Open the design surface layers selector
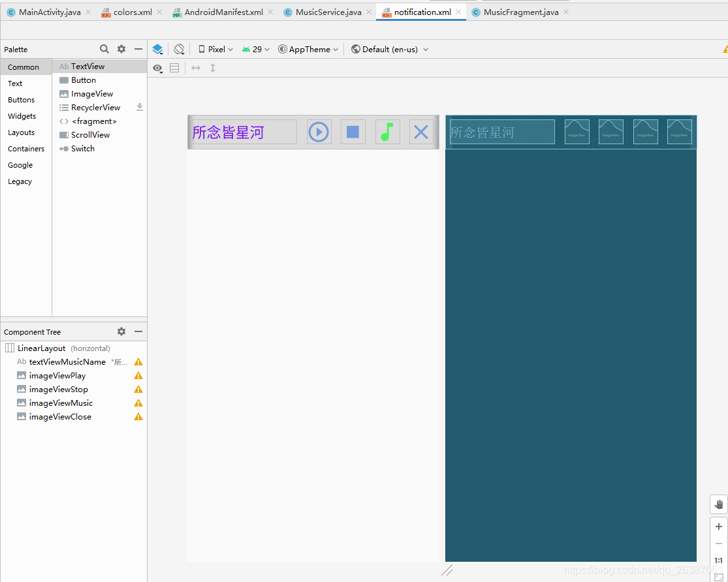The width and height of the screenshot is (728, 582). pyautogui.click(x=157, y=49)
